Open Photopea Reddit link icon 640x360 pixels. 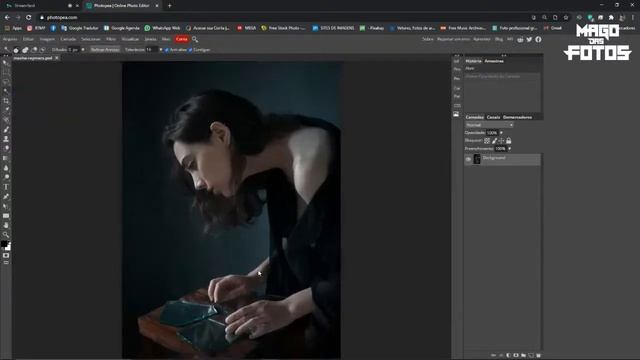520,39
